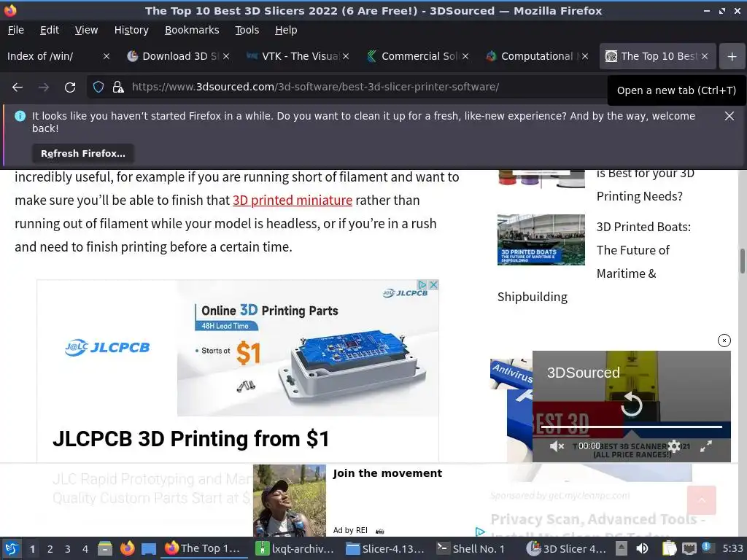Go back to the previous page

[x=18, y=87]
